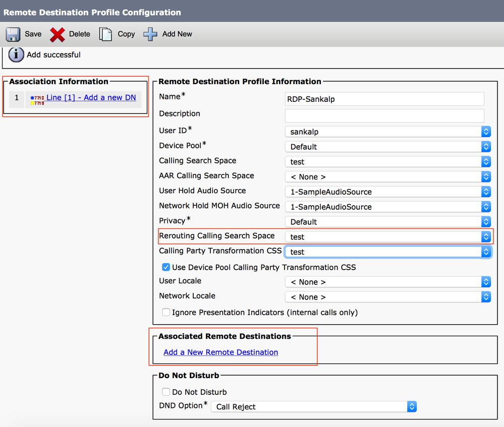Click the Name field containing RDP-Sankalp
The width and height of the screenshot is (504, 427).
[x=384, y=99]
